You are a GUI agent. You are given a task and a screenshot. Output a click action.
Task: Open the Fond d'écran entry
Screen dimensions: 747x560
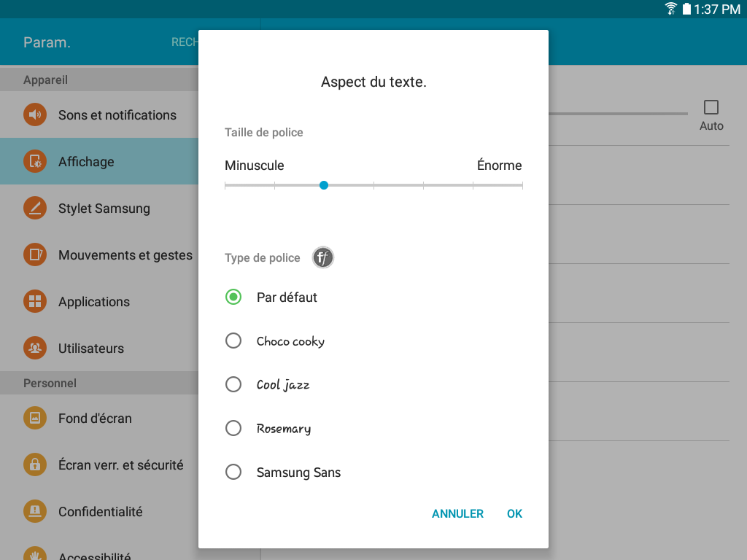click(99, 418)
